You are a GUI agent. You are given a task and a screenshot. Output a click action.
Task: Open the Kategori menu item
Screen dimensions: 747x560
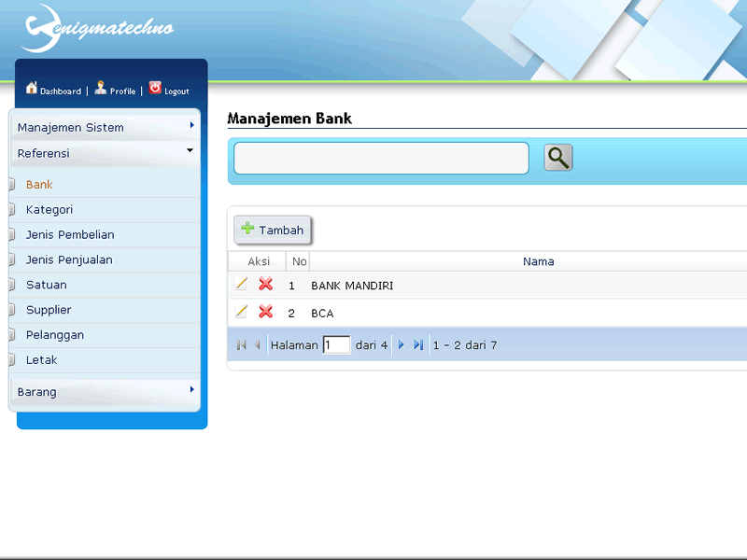click(49, 210)
